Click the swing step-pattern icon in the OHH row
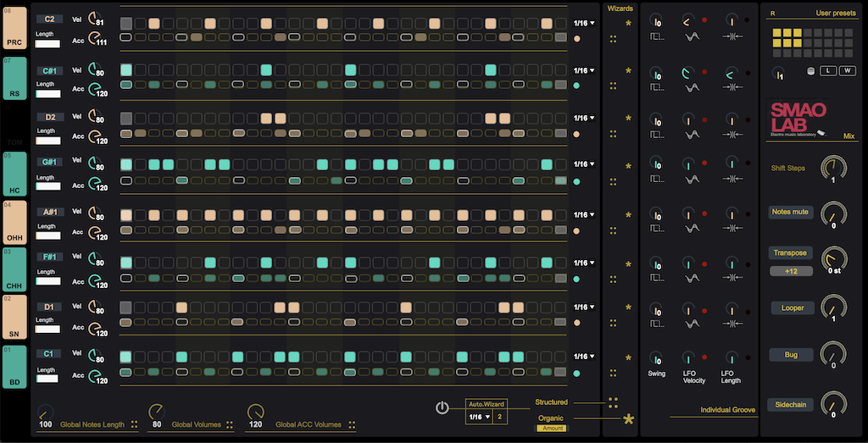 tap(657, 228)
